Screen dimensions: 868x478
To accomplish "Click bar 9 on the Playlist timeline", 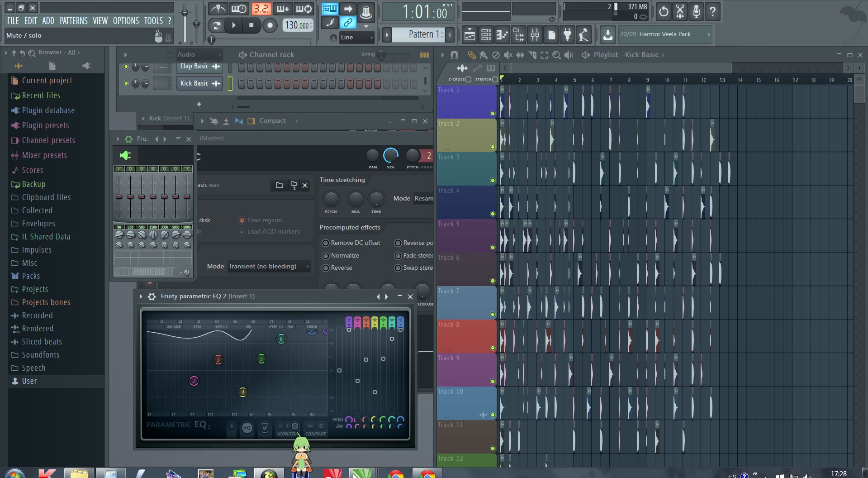I will (x=647, y=80).
